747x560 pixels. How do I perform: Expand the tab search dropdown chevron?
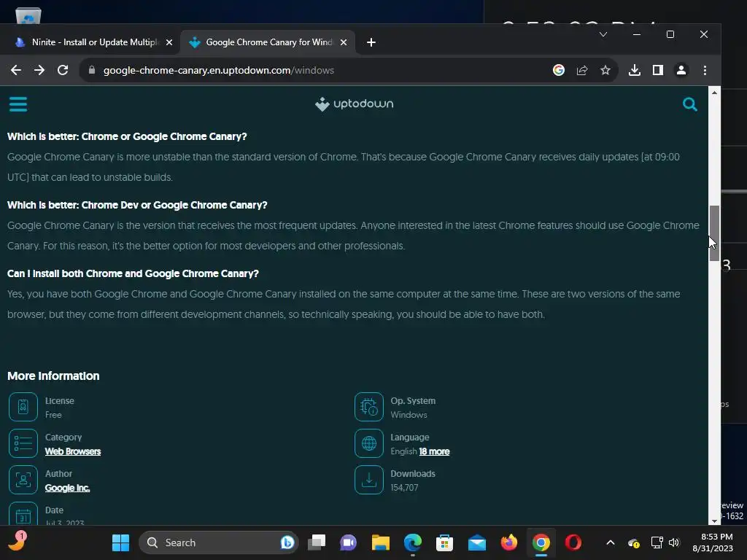(603, 34)
